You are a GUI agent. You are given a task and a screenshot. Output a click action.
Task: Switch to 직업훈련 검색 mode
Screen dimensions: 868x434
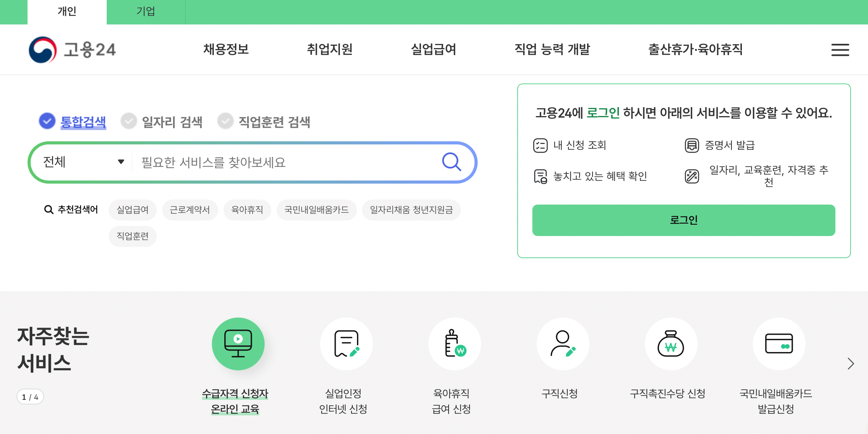click(225, 121)
